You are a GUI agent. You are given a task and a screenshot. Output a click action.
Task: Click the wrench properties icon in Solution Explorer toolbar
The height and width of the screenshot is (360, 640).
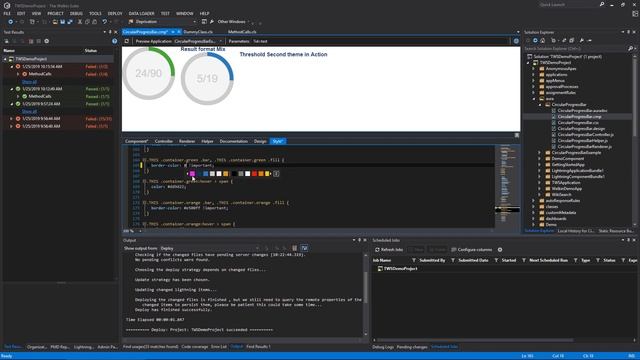[x=581, y=40]
